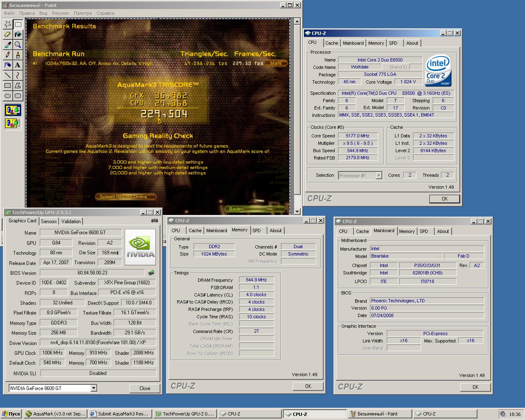
Task: Click the Intel Core 2 Duo logo in CPU-Z
Action: 438,70
